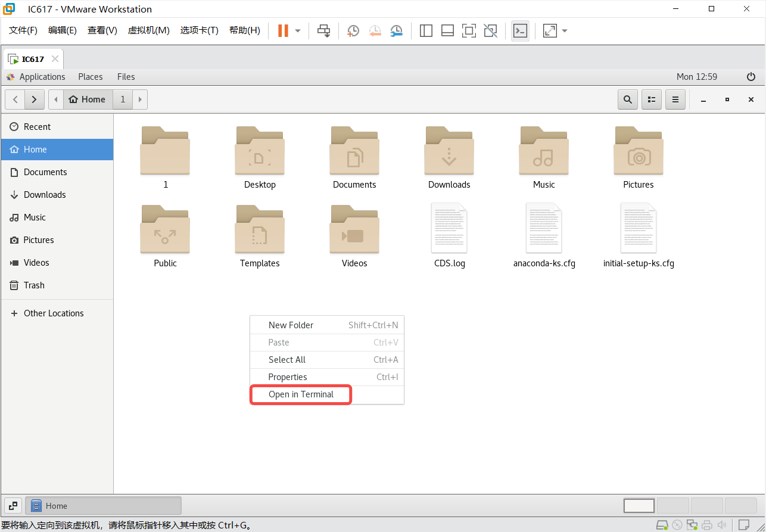Screen dimensions: 766x532
Task: Open Videos in the sidebar
Action: tap(57, 263)
